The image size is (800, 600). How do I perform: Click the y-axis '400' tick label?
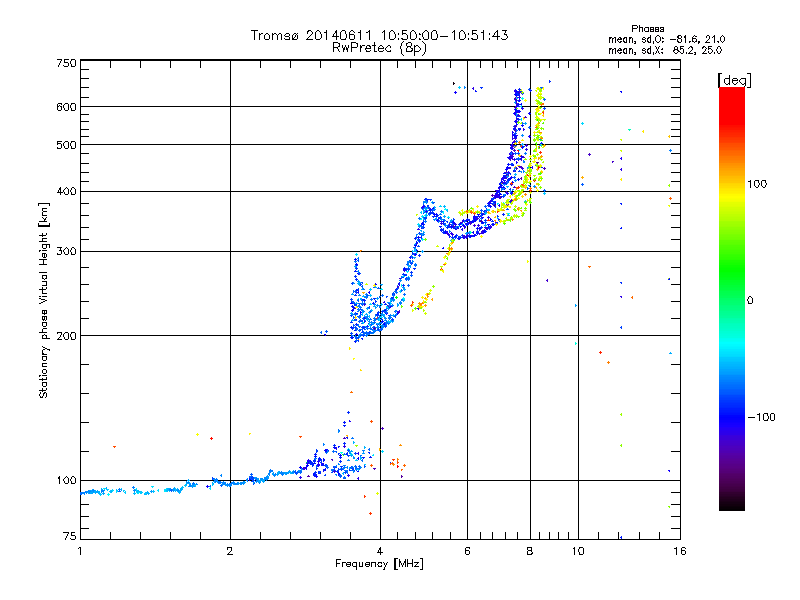66,191
